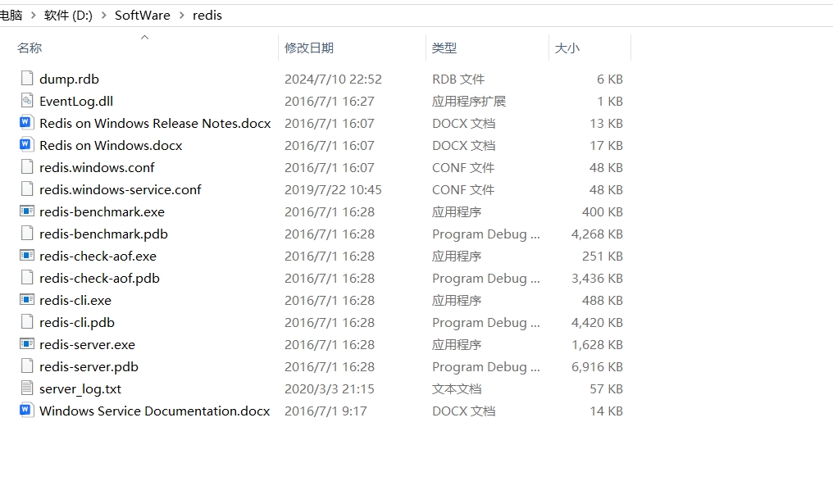Click the date 2024/7/10 22:52
Screen dimensions: 833x504
(333, 79)
